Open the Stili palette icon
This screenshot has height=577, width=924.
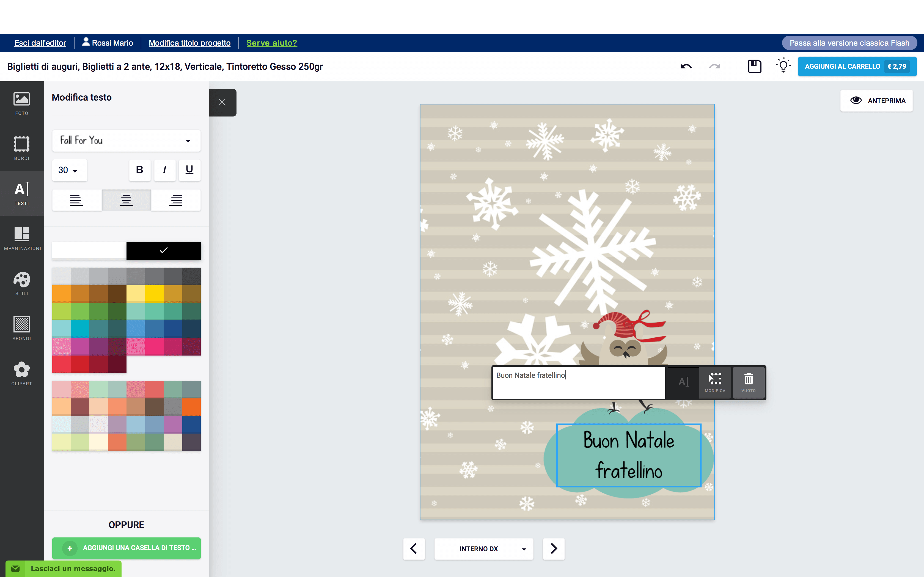point(22,284)
